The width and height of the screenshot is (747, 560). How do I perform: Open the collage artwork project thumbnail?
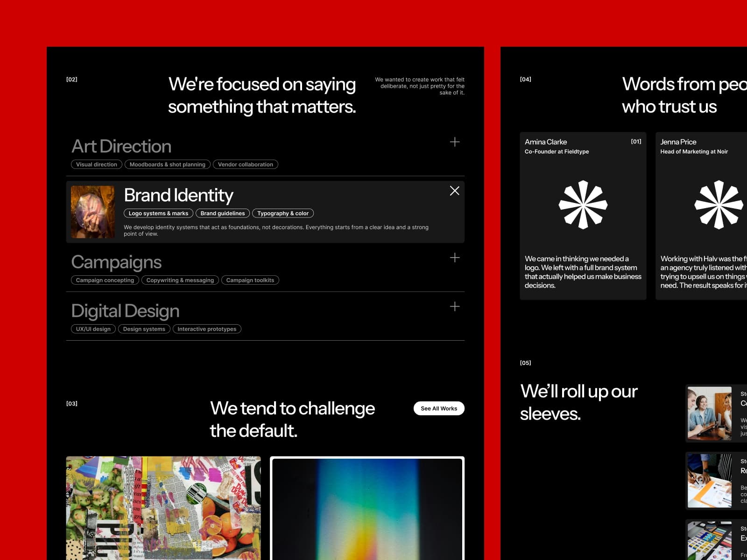pyautogui.click(x=163, y=508)
